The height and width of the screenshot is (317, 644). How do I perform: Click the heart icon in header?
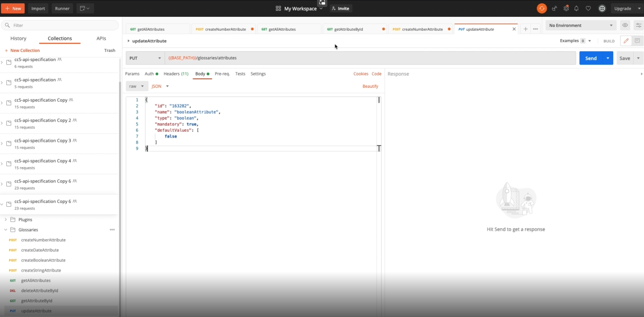click(x=588, y=8)
